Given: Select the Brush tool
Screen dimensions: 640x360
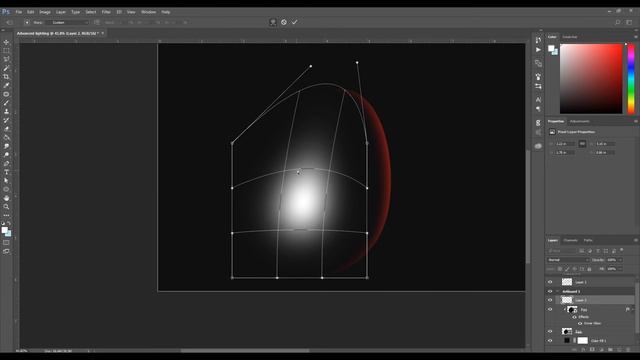Looking at the screenshot, I should coord(6,102).
